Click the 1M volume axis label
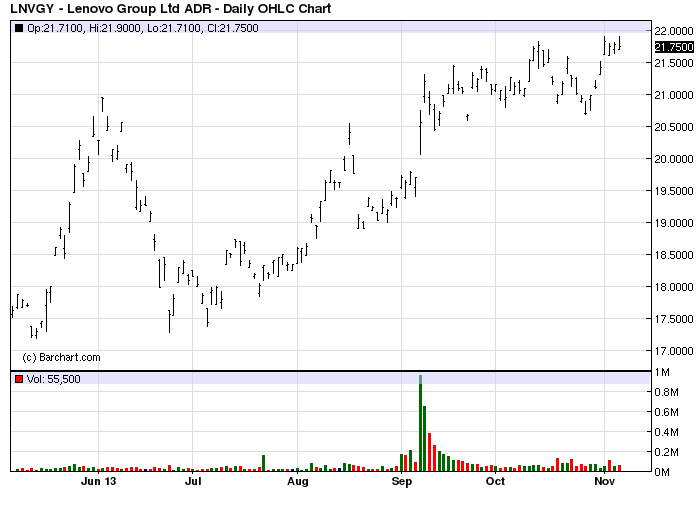Screen dimensions: 700x512 pos(662,372)
